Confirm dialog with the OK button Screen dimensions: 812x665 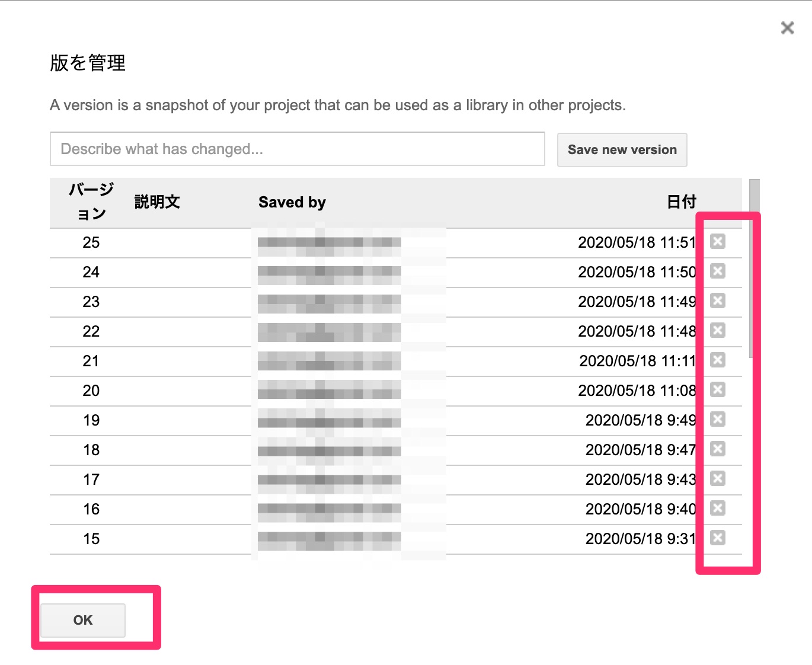[82, 620]
